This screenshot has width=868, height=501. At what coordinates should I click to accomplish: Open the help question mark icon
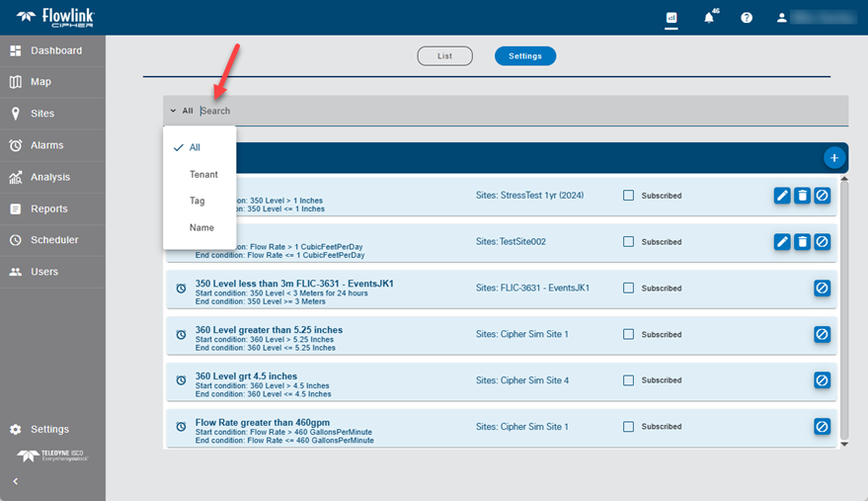tap(747, 18)
